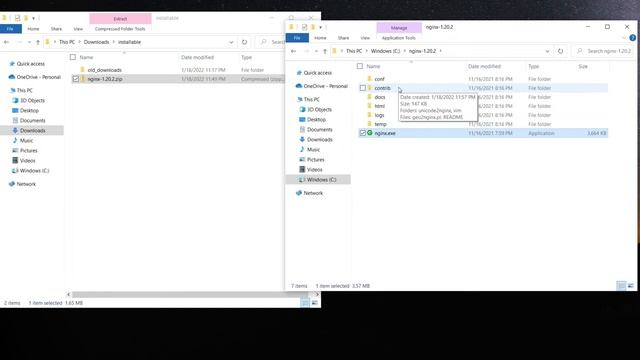The image size is (640, 360).
Task: Switch to details view in nginx-1.20.2 window
Action: pos(621,286)
